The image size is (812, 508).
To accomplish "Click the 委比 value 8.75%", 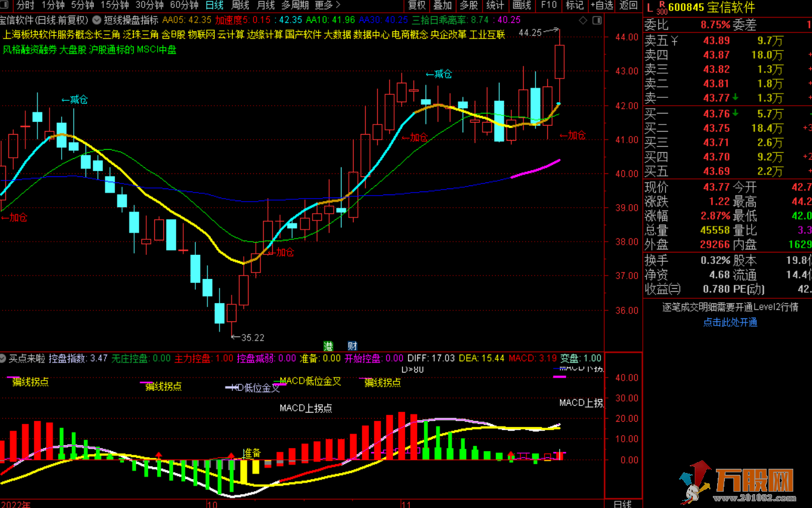I will tap(715, 25).
